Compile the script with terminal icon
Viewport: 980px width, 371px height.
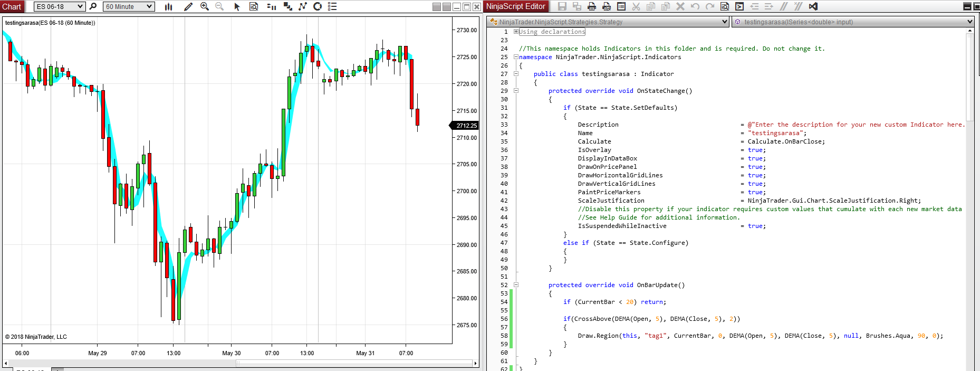point(739,6)
